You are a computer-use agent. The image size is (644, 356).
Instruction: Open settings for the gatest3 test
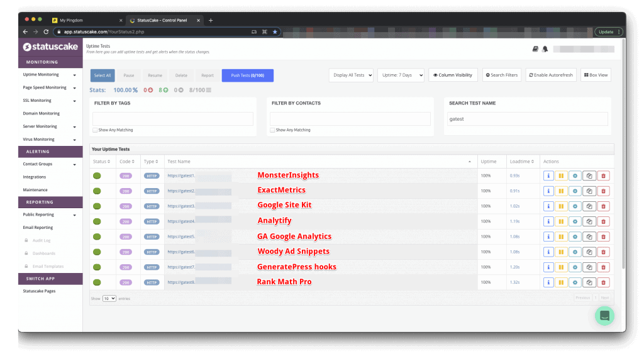point(575,206)
